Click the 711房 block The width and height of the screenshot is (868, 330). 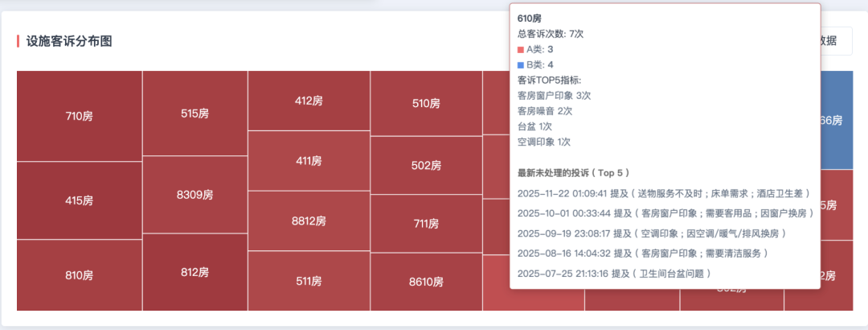(426, 224)
